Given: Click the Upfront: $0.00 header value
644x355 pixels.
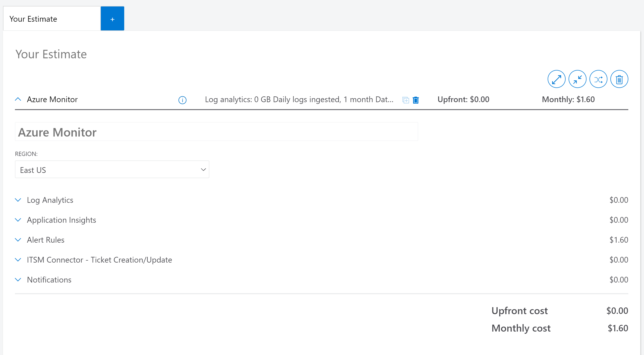Looking at the screenshot, I should [x=463, y=99].
